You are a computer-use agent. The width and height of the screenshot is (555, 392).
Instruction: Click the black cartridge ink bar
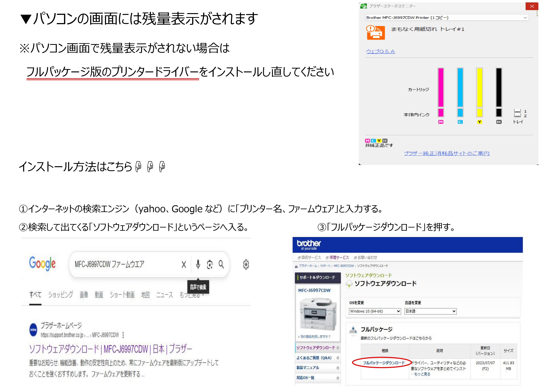(x=499, y=87)
